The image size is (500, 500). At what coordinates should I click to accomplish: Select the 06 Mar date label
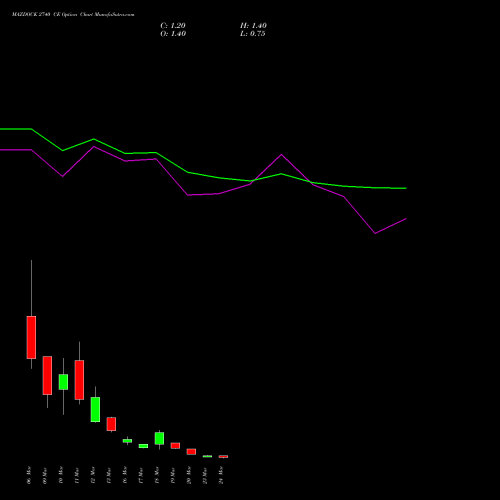(x=29, y=475)
